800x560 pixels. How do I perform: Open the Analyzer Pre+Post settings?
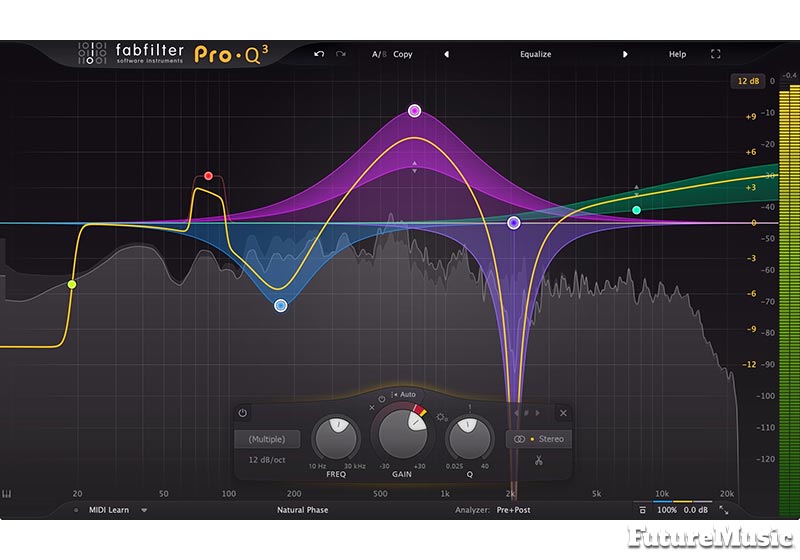(513, 510)
